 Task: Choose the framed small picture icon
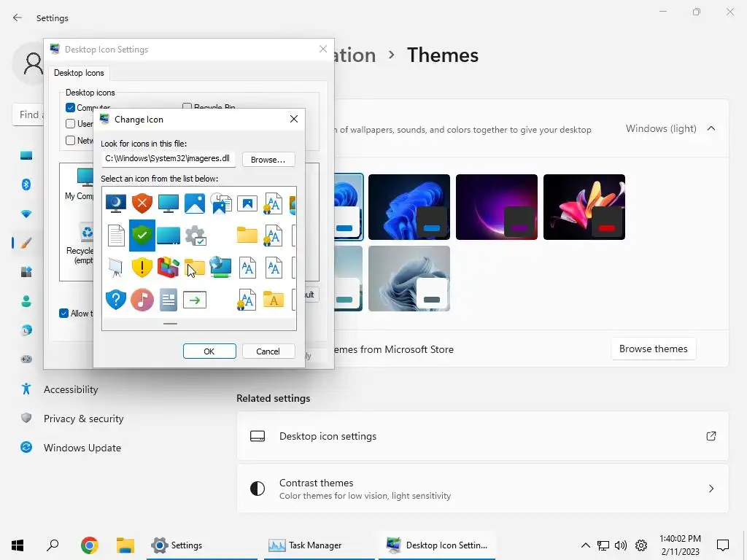[x=247, y=204]
